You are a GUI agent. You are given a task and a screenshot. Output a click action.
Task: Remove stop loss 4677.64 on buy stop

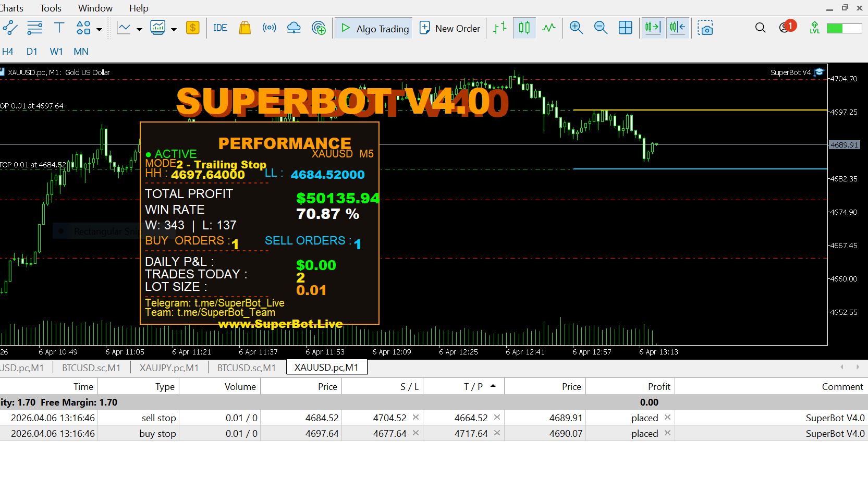415,433
